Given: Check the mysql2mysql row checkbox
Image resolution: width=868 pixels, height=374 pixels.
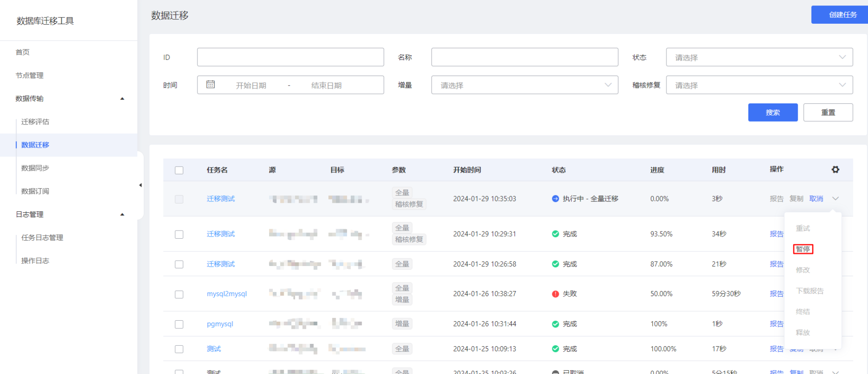Looking at the screenshot, I should (x=179, y=294).
